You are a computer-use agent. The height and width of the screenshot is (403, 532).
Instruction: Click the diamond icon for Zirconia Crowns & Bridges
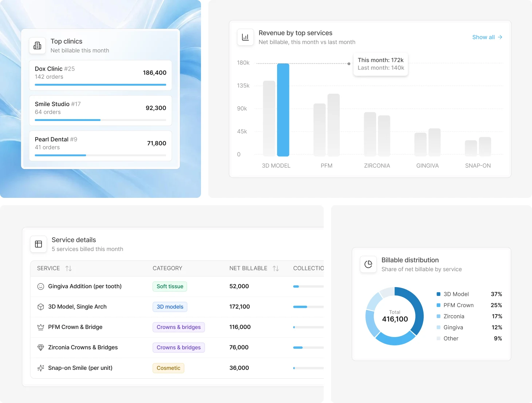click(x=41, y=348)
